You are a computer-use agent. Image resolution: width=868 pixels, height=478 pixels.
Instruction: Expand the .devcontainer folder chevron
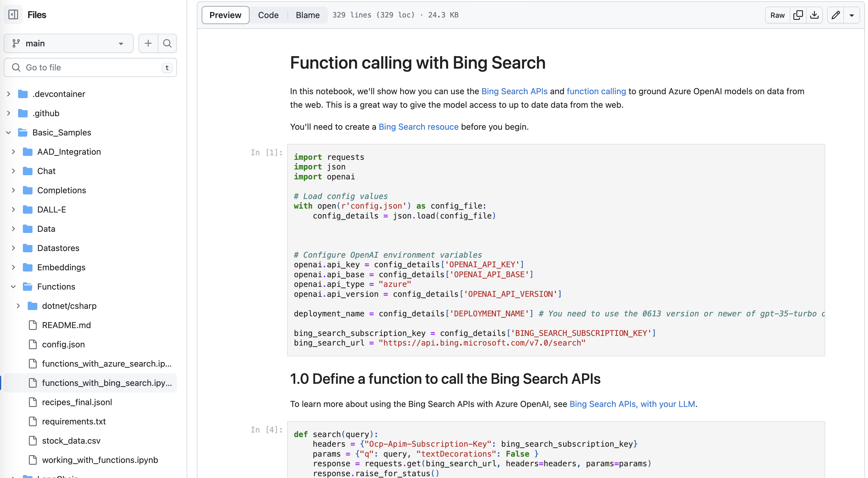(x=9, y=94)
